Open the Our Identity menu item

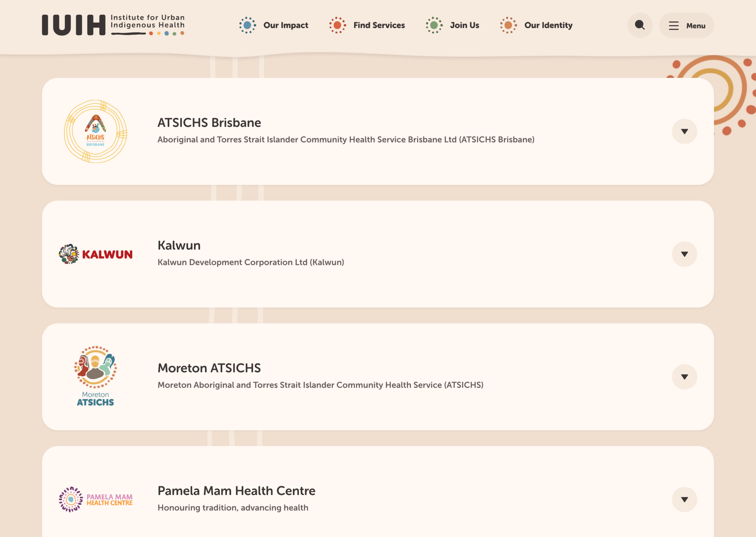tap(536, 25)
